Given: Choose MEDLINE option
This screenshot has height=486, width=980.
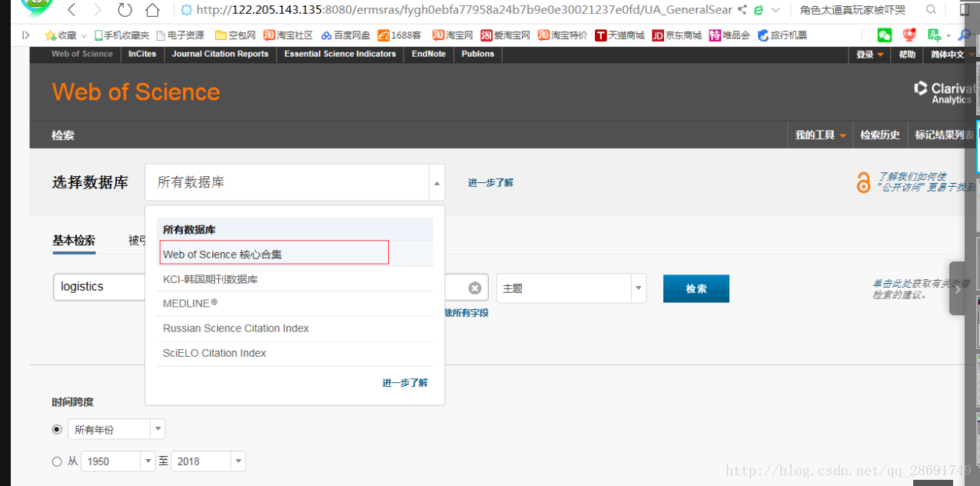Looking at the screenshot, I should click(x=295, y=304).
